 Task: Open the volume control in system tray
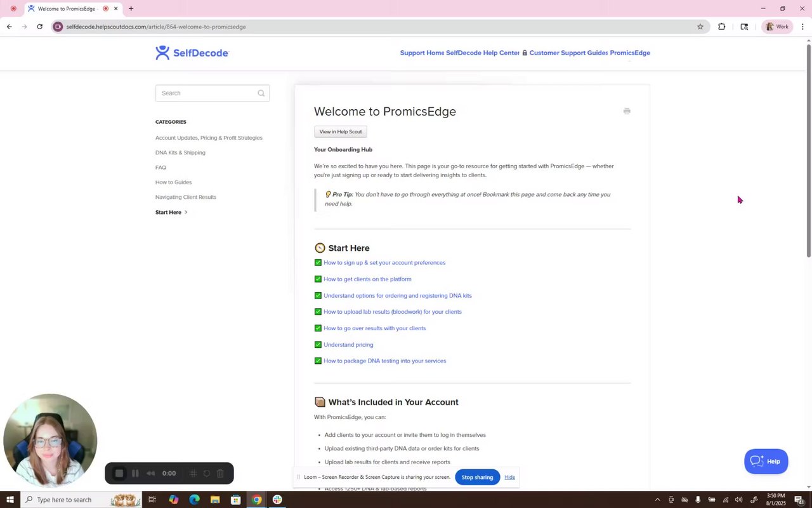coord(738,500)
